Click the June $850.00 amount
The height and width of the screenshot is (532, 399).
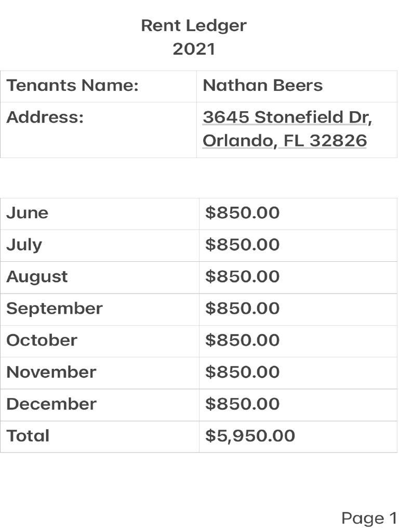pos(242,213)
